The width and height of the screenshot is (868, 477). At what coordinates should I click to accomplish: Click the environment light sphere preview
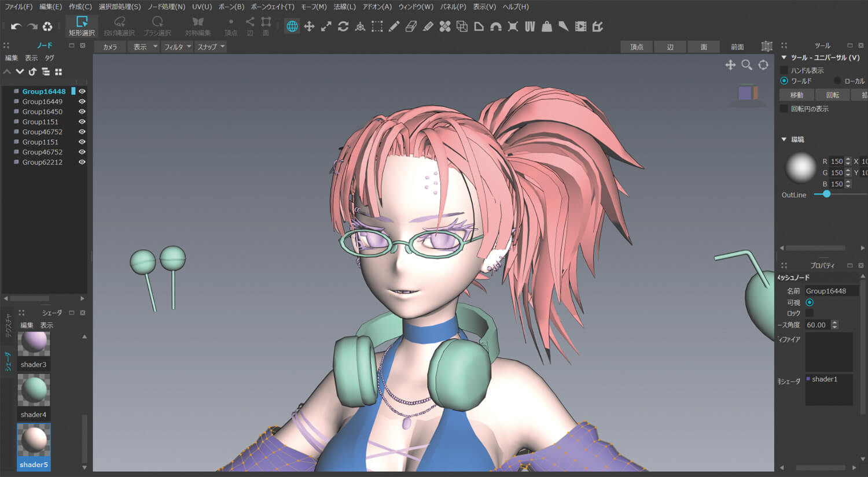click(800, 167)
